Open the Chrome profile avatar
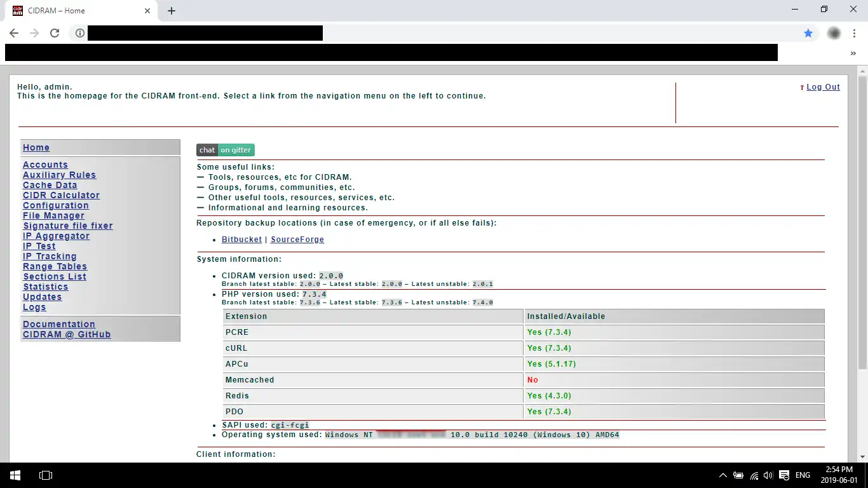 pos(834,33)
